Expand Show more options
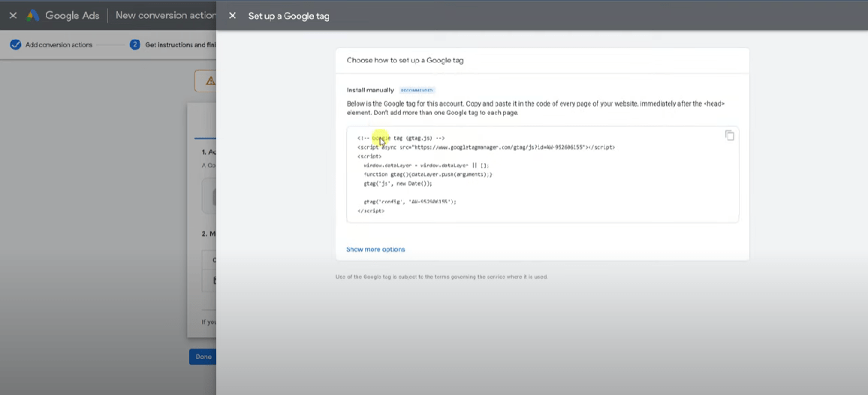 coord(375,249)
